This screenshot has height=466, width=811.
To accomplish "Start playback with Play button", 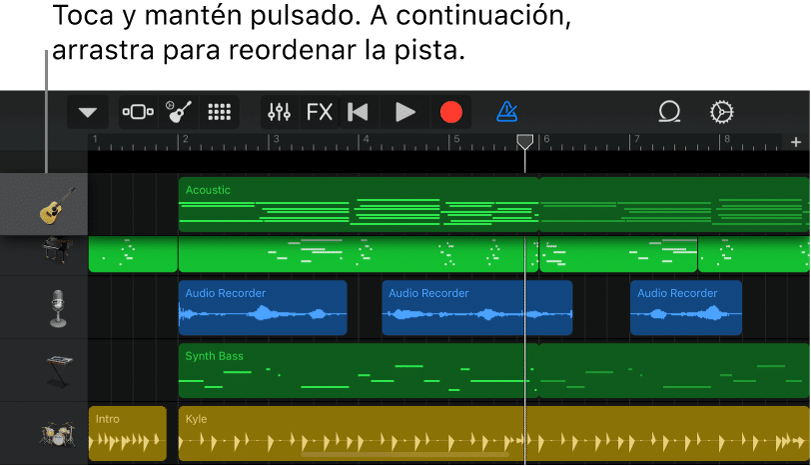I will point(405,112).
